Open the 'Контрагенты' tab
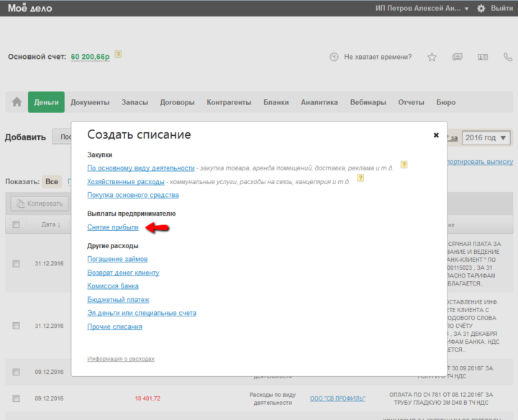This screenshot has width=518, height=420. (229, 102)
